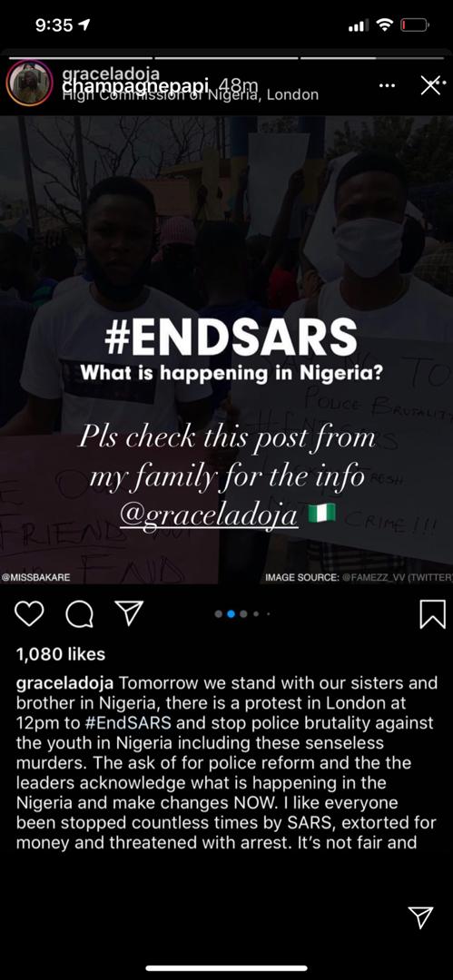Open the @graceladoja mention on story
Screen dimensions: 453x980
209,515
